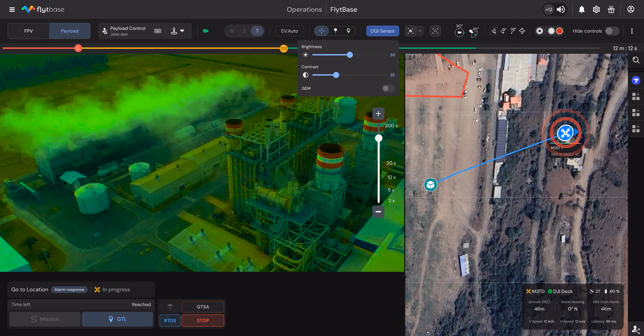Open the AR view dropdown arrow

coord(420,31)
